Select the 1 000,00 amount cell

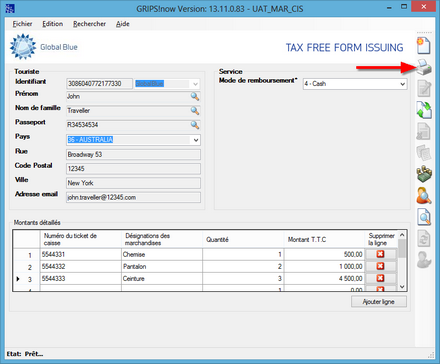click(x=324, y=267)
